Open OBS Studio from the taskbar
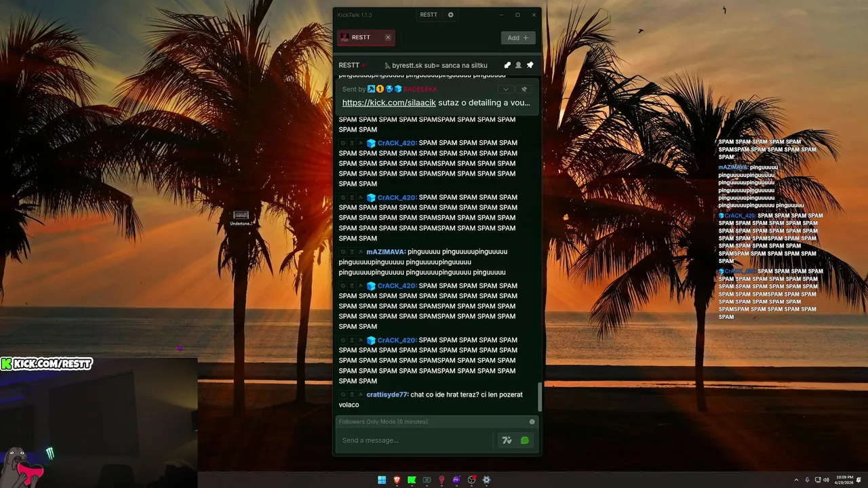Image resolution: width=868 pixels, height=488 pixels. [471, 480]
